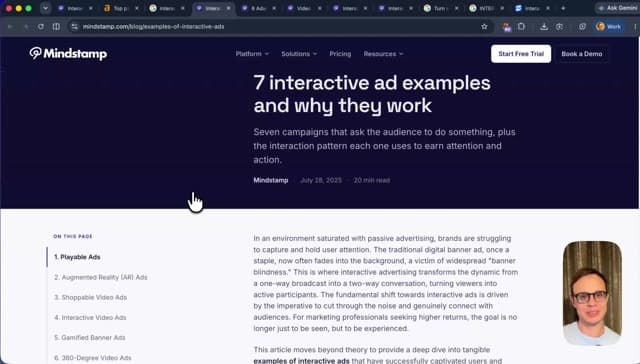Viewport: 640px width, 364px height.
Task: Click the '7 interactive ad examples' headline
Action: click(x=372, y=94)
